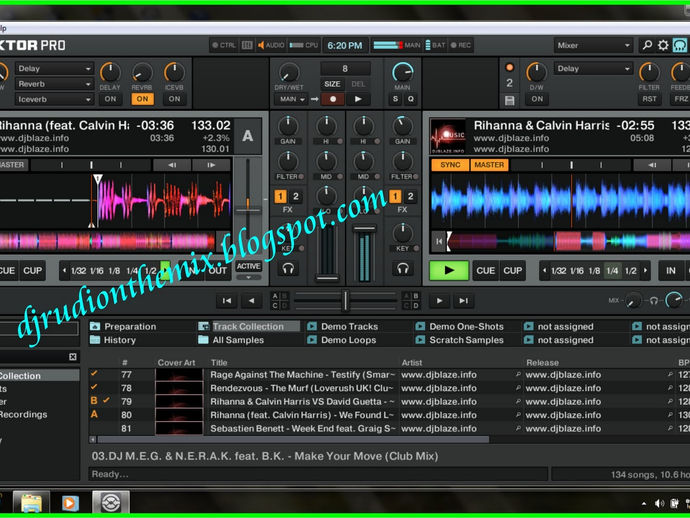Open loop recorder MAIN source dropdown
Image resolution: width=690 pixels, height=518 pixels.
pyautogui.click(x=290, y=99)
